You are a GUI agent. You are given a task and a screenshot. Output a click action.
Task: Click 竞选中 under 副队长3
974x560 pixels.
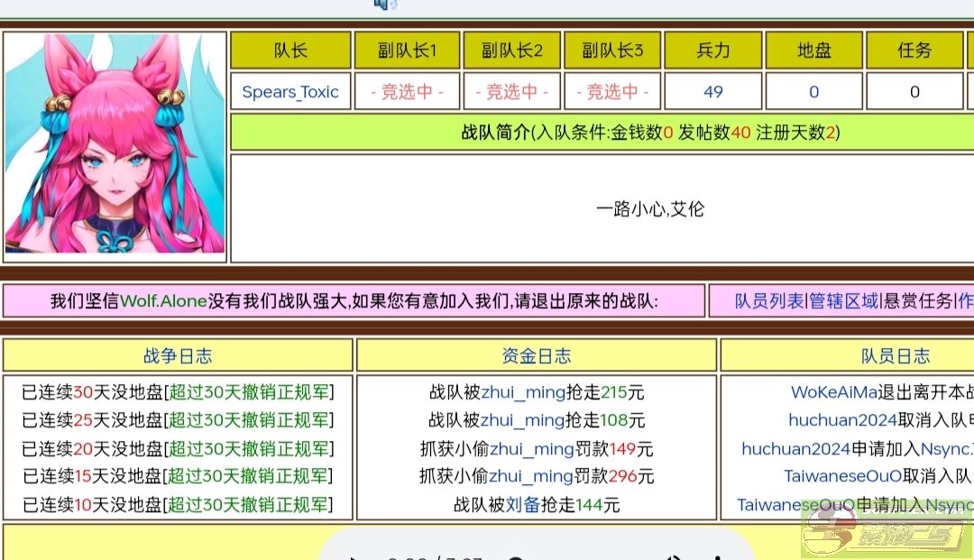[x=612, y=92]
